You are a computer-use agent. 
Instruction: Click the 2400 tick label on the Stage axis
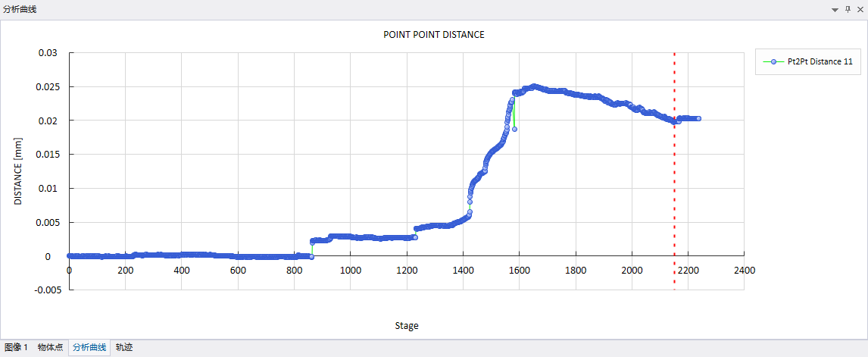click(744, 270)
